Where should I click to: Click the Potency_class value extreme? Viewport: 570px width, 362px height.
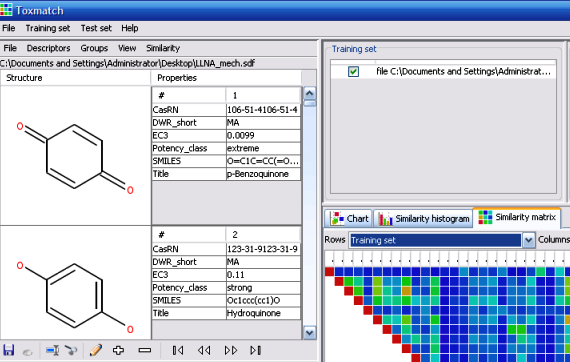(263, 148)
